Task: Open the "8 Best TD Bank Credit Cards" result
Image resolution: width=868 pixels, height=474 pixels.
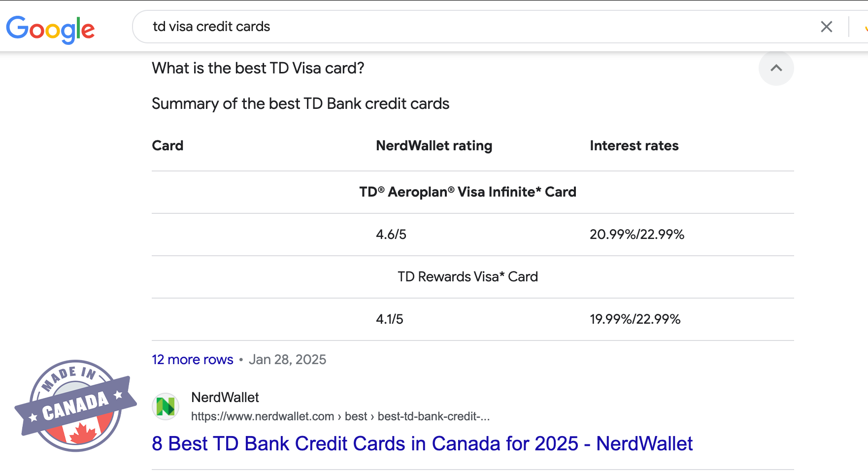Action: pos(422,443)
